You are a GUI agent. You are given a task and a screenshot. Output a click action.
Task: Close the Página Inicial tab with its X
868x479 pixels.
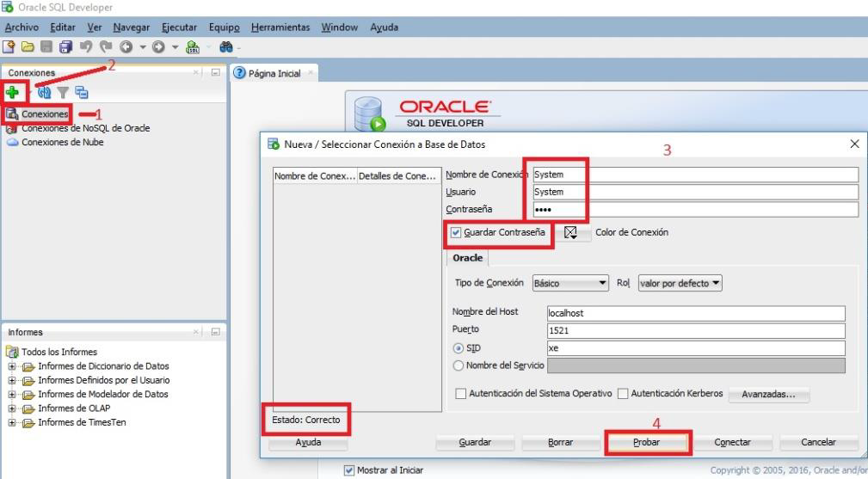tap(310, 72)
